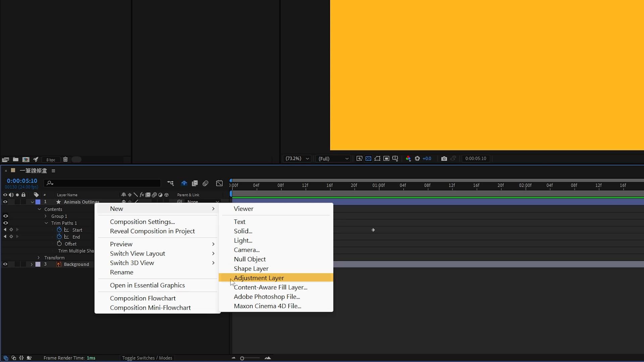Expand the Transform property group

(x=39, y=258)
